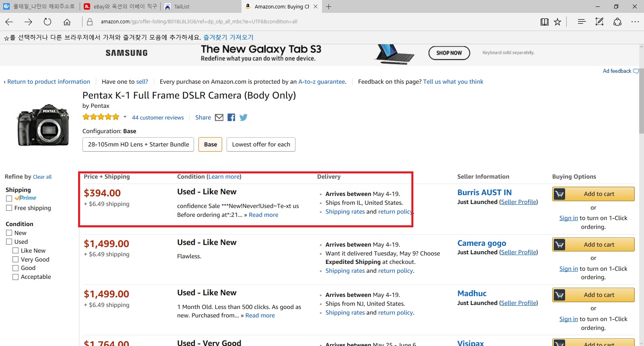Add Madhuc offer to cart

pyautogui.click(x=593, y=295)
